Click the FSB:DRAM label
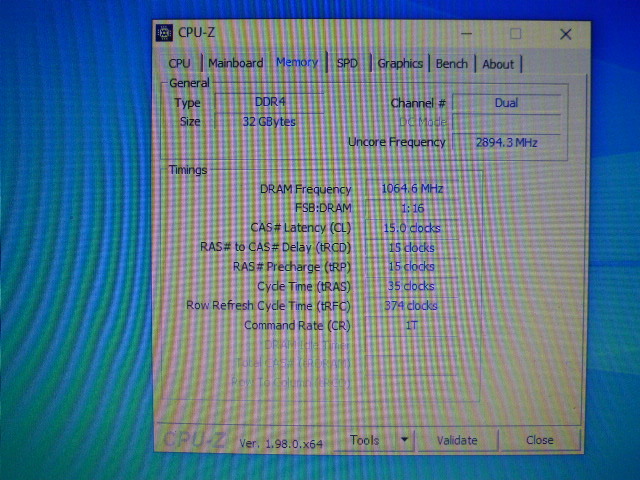Screen dimensions: 640x480 point(323,208)
